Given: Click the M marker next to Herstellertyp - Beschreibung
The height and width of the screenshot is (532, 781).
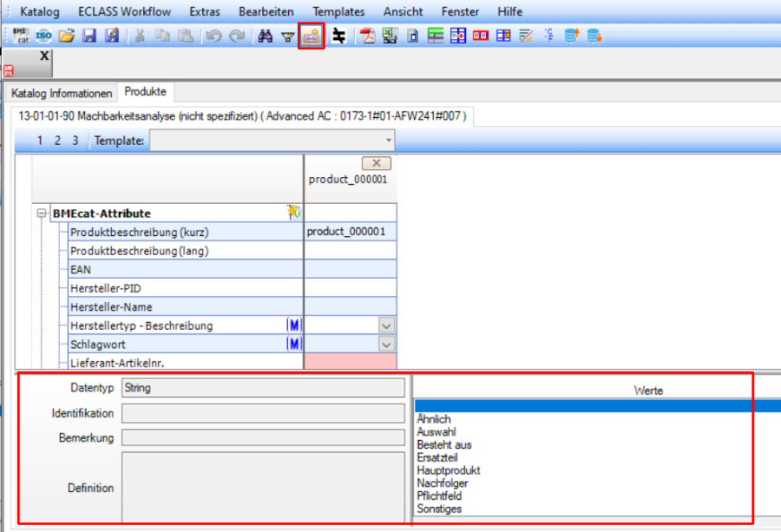Looking at the screenshot, I should click(x=293, y=325).
